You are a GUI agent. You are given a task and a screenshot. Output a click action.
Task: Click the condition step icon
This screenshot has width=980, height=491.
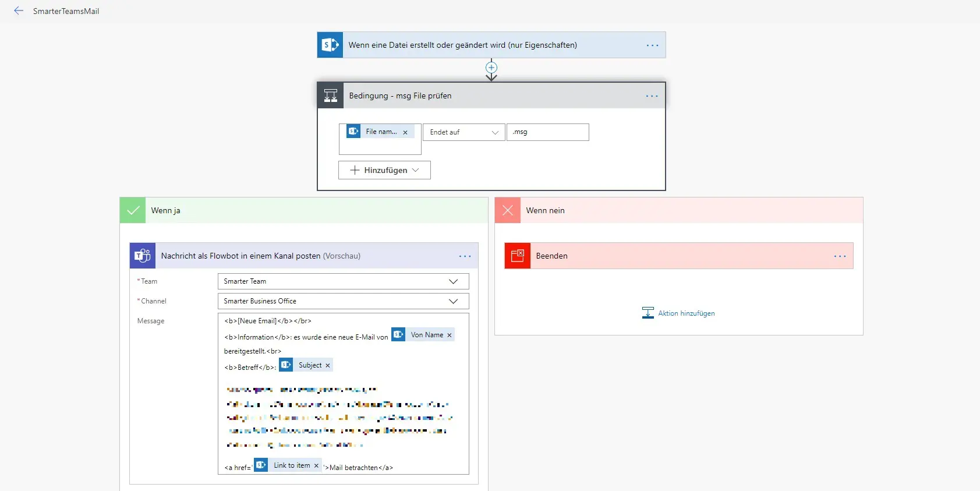pos(331,96)
